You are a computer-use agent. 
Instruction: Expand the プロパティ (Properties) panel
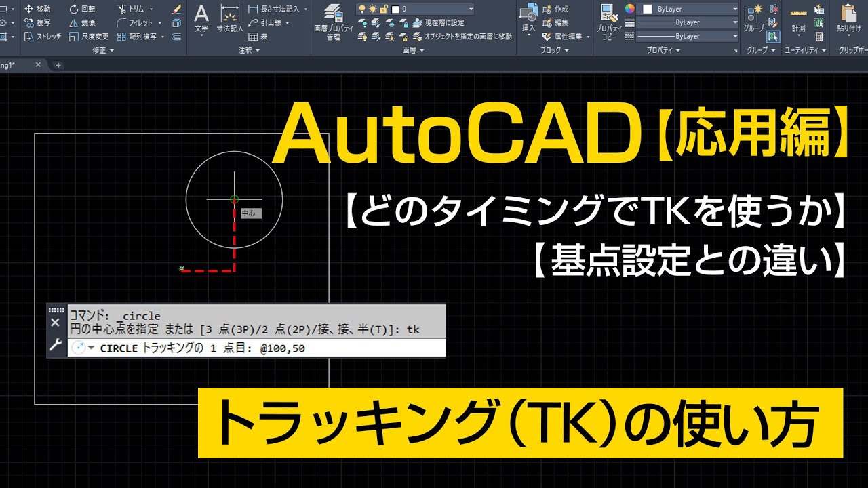click(663, 50)
